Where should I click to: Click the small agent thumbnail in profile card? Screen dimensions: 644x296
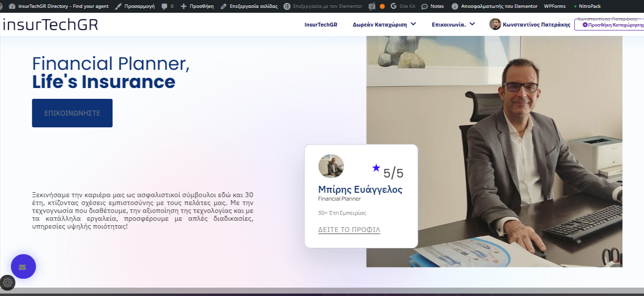click(331, 166)
